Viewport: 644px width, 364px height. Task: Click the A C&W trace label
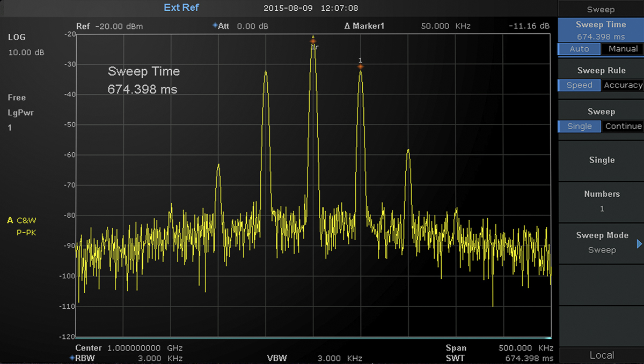(x=22, y=220)
